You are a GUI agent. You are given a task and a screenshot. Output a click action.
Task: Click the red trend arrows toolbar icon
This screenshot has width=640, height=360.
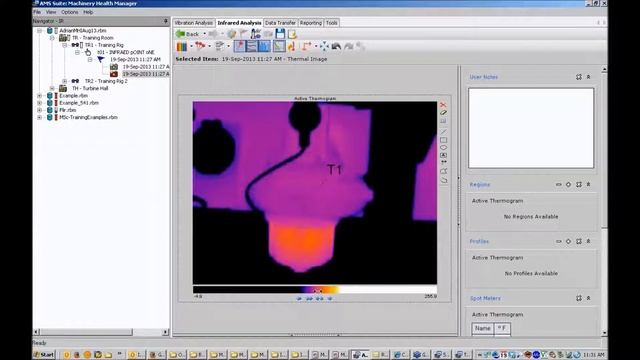(x=200, y=46)
